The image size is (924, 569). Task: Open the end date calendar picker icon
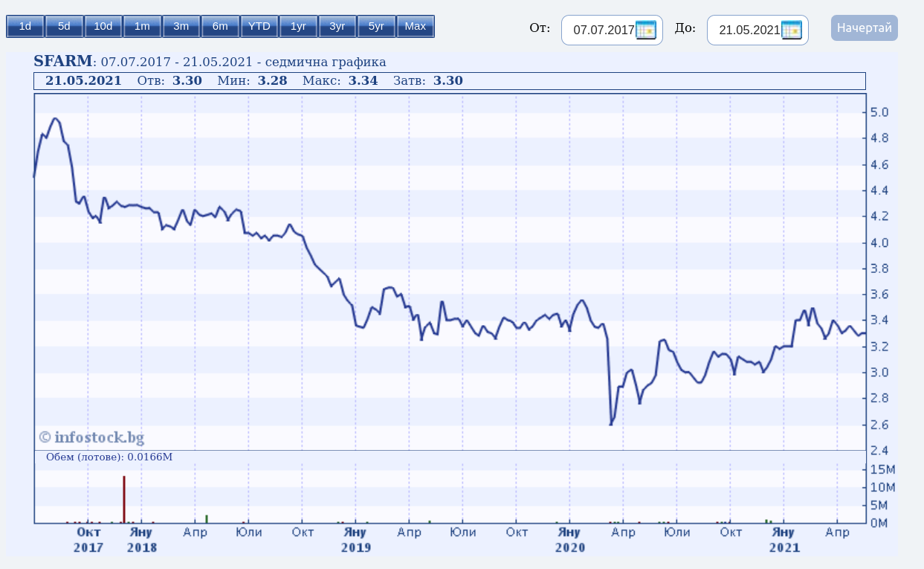click(792, 30)
